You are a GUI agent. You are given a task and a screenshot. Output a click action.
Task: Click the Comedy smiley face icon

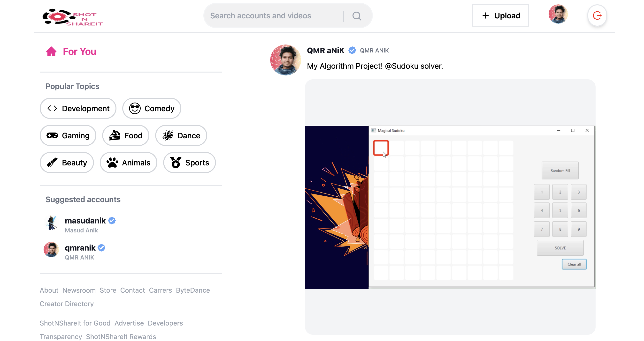click(x=135, y=108)
